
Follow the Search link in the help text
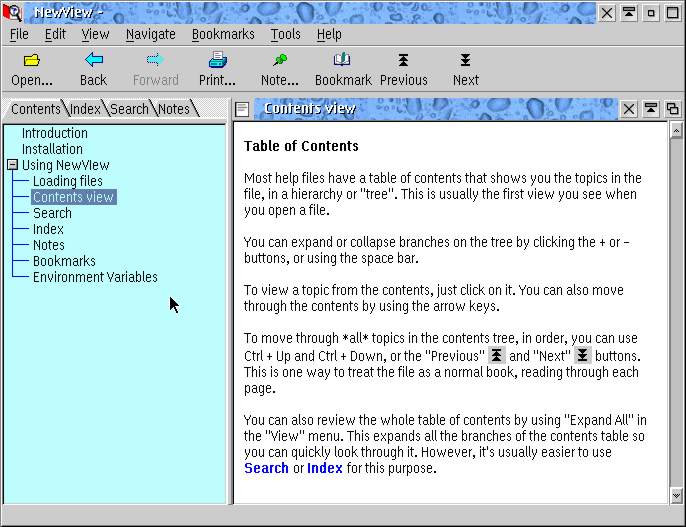pyautogui.click(x=266, y=468)
